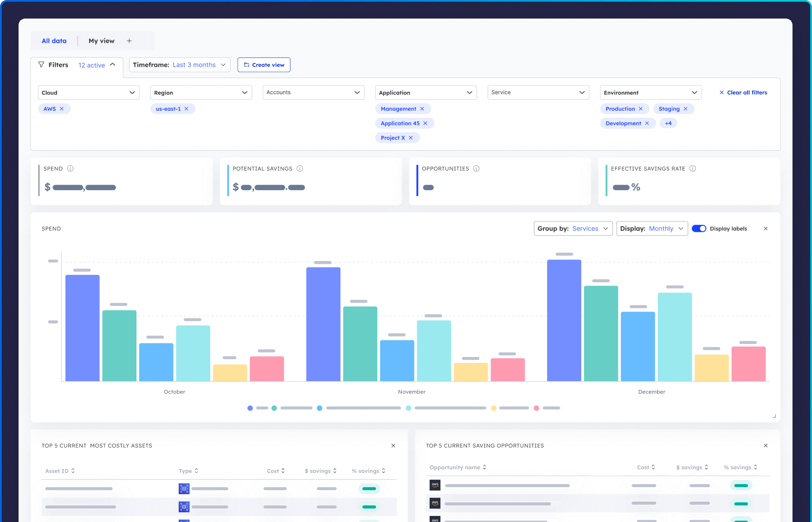Image resolution: width=812 pixels, height=522 pixels.
Task: Click the +4 more environments chip
Action: click(668, 123)
